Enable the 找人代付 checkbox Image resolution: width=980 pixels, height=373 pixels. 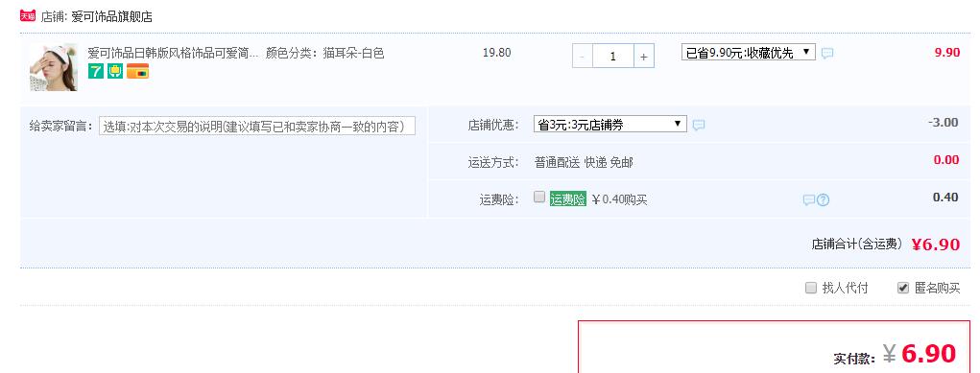coord(811,288)
